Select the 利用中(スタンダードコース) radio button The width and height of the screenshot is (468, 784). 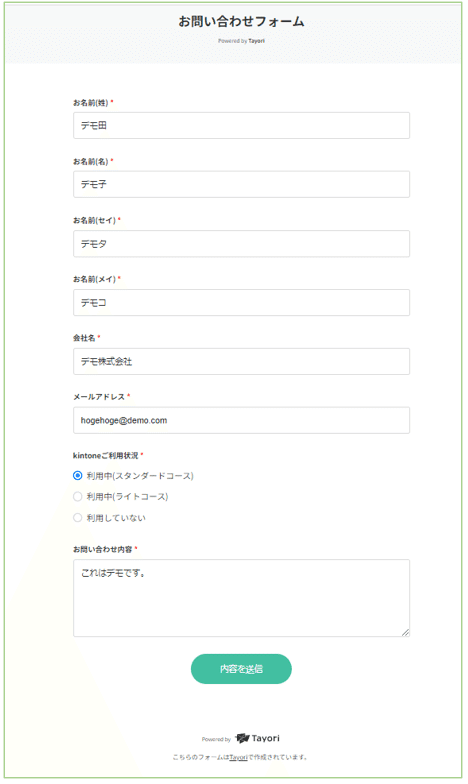pyautogui.click(x=78, y=476)
